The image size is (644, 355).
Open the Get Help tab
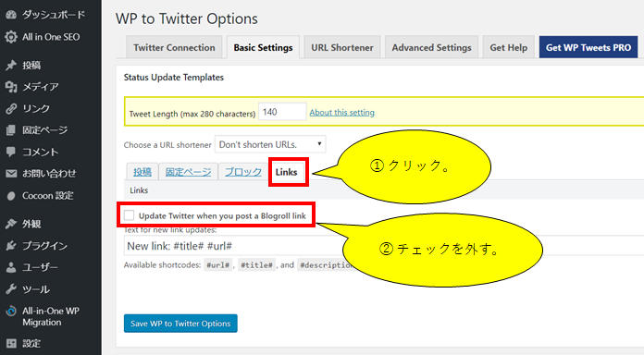coord(509,47)
